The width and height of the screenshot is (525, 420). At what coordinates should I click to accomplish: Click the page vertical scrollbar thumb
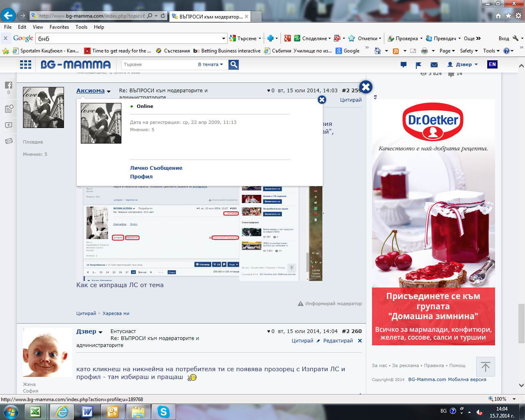(x=521, y=323)
